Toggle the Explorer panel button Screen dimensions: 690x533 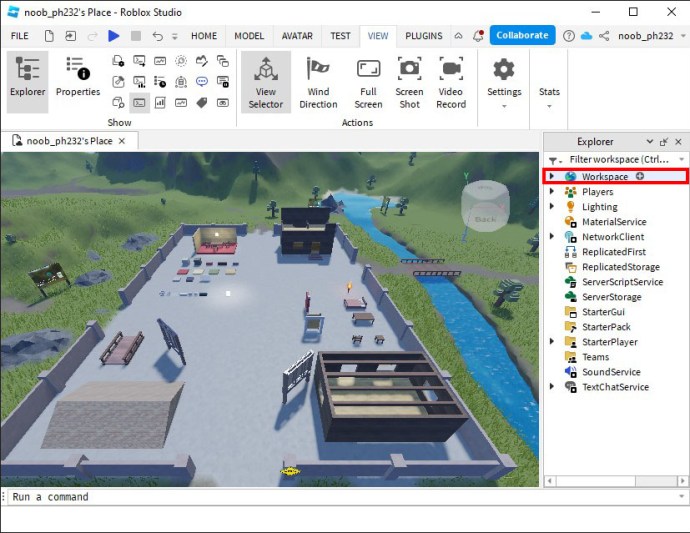pyautogui.click(x=28, y=79)
